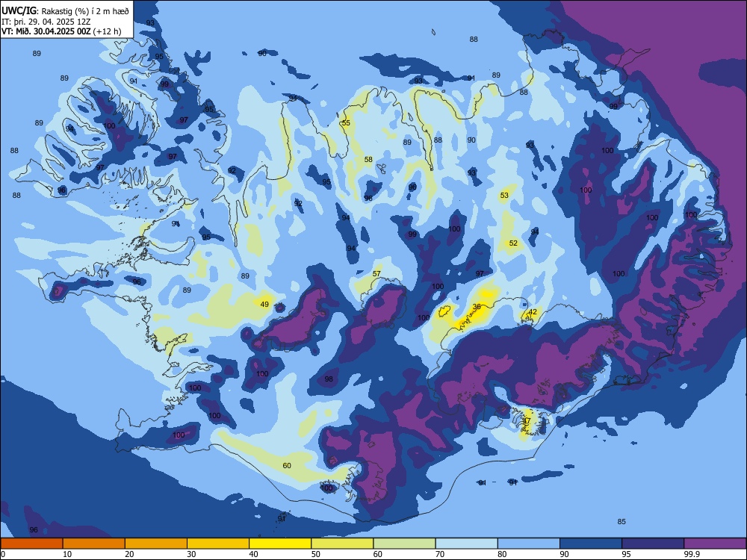Click the legend tick label '99.9'
Screen dimensions: 747x560
692,554
